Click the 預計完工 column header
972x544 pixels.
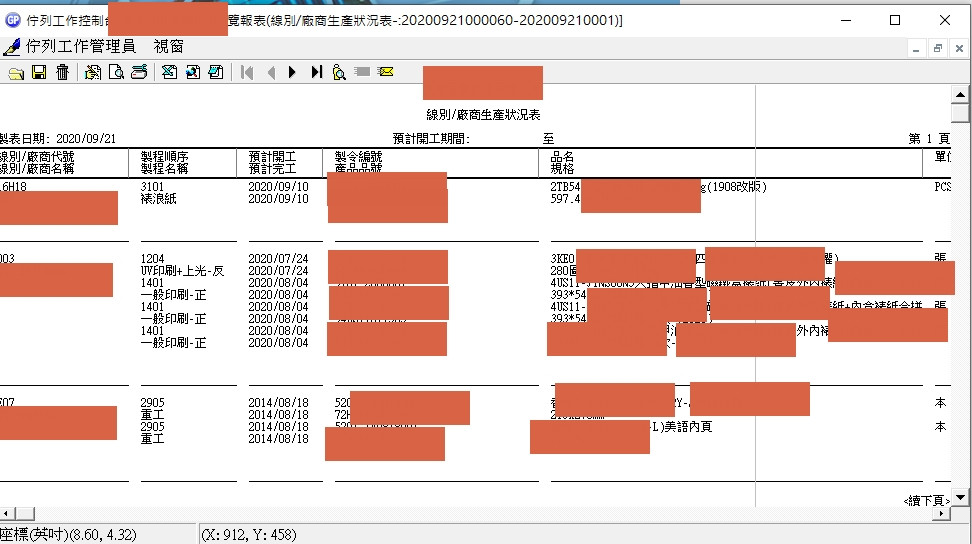click(x=272, y=169)
